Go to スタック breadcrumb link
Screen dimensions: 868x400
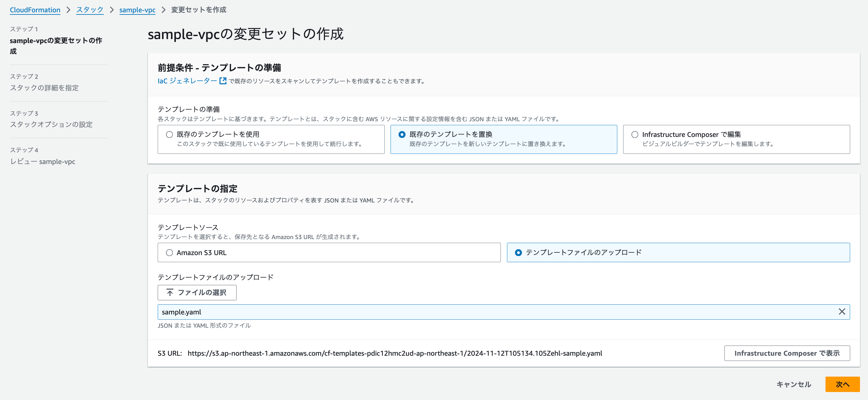[90, 10]
